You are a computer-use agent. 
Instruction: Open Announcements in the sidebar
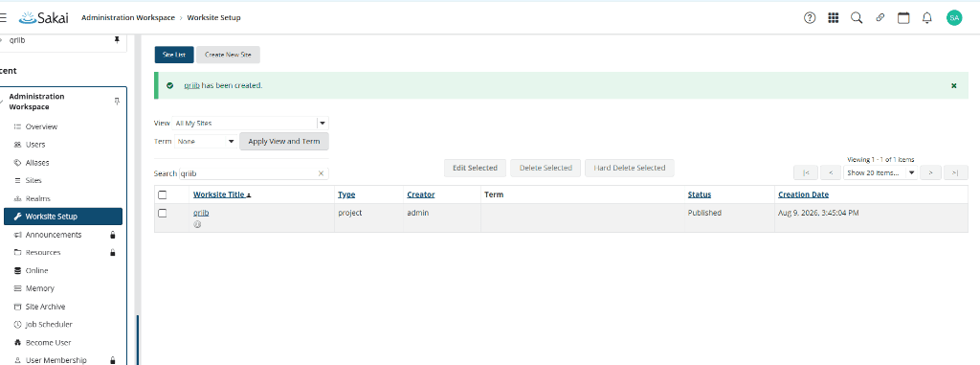tap(54, 235)
